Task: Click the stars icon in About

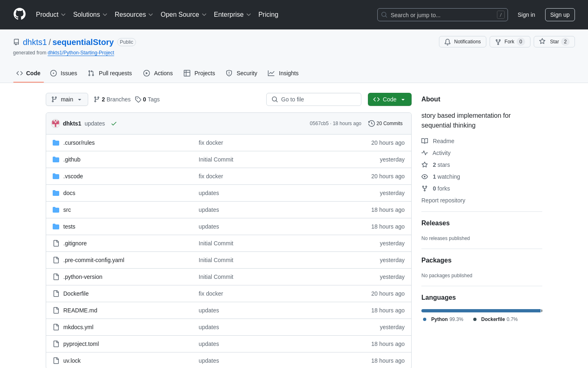Action: tap(425, 165)
